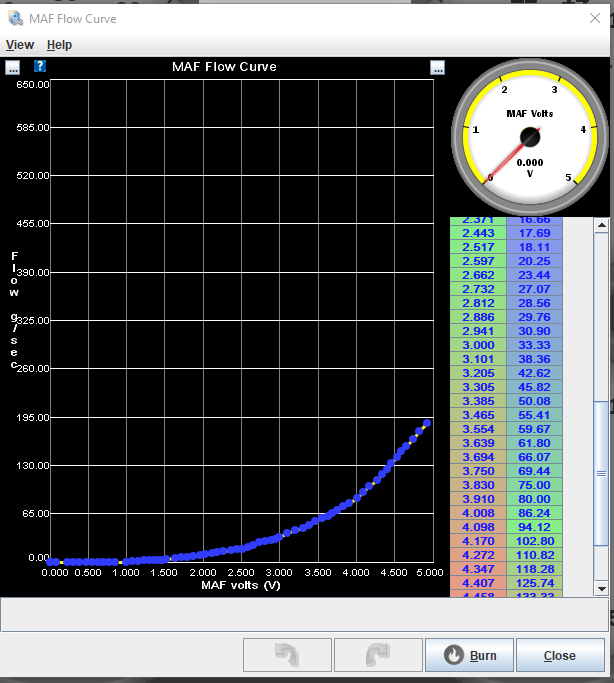Click the undo arrow button
The width and height of the screenshot is (614, 683).
point(287,655)
